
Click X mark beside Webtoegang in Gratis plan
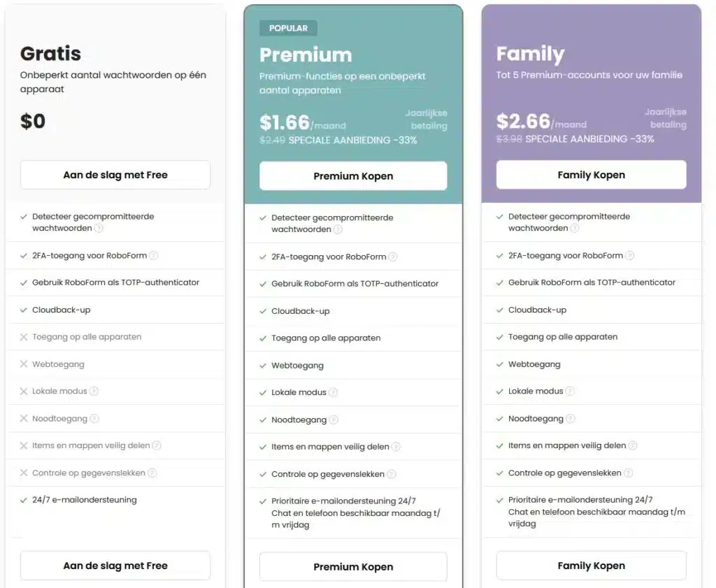point(24,364)
